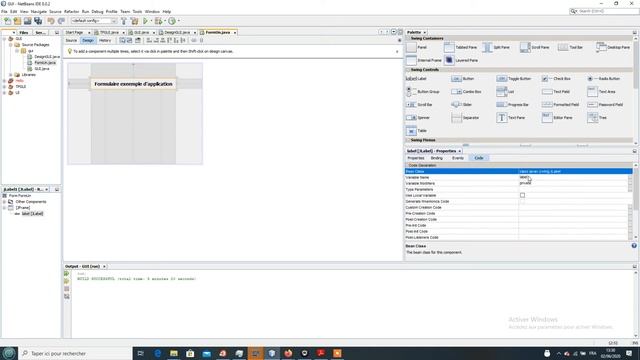The width and height of the screenshot is (640, 360).
Task: Switch to the Files panel tab
Action: pyautogui.click(x=24, y=32)
